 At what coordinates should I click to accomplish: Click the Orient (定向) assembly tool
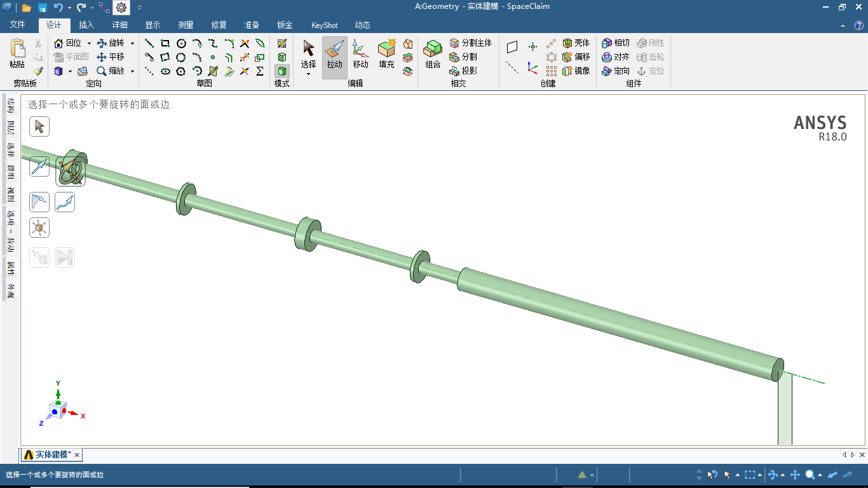(616, 71)
